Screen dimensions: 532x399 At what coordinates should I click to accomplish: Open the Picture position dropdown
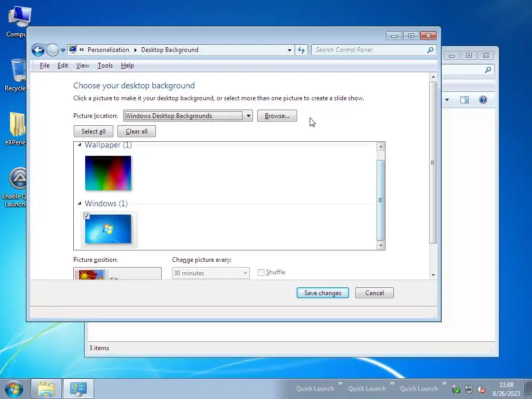[x=117, y=273]
